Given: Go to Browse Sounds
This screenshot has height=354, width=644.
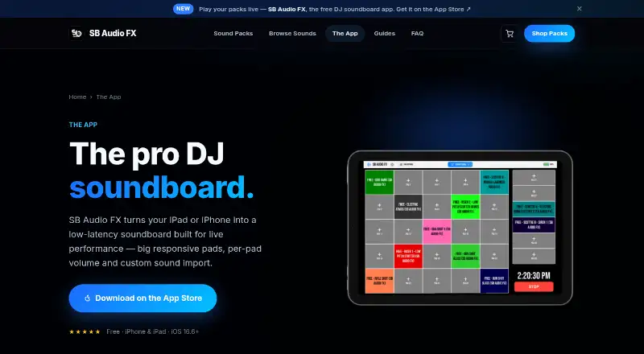Looking at the screenshot, I should coord(292,33).
